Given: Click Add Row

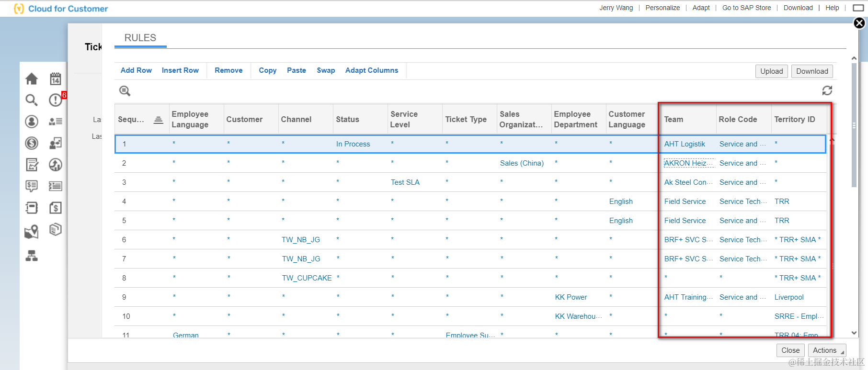Looking at the screenshot, I should 136,70.
